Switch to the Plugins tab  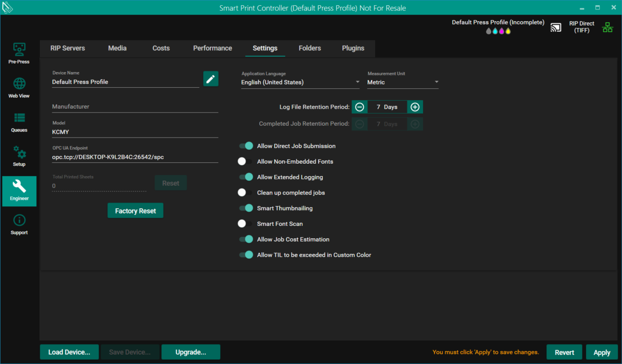pos(353,48)
